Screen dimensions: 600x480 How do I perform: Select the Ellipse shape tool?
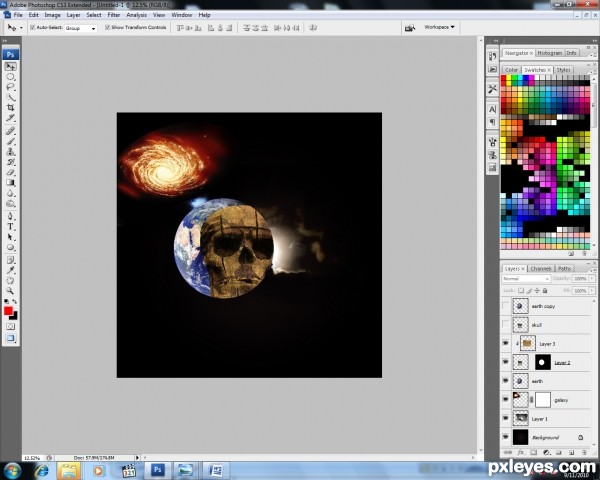tap(10, 248)
